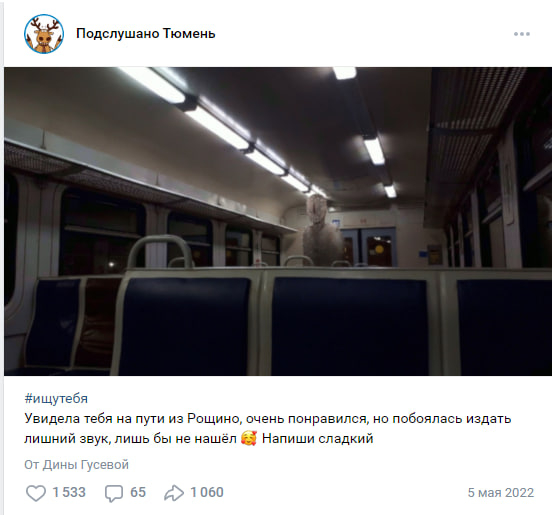
Task: Click the 1 533 likes counter
Action: pyautogui.click(x=69, y=492)
